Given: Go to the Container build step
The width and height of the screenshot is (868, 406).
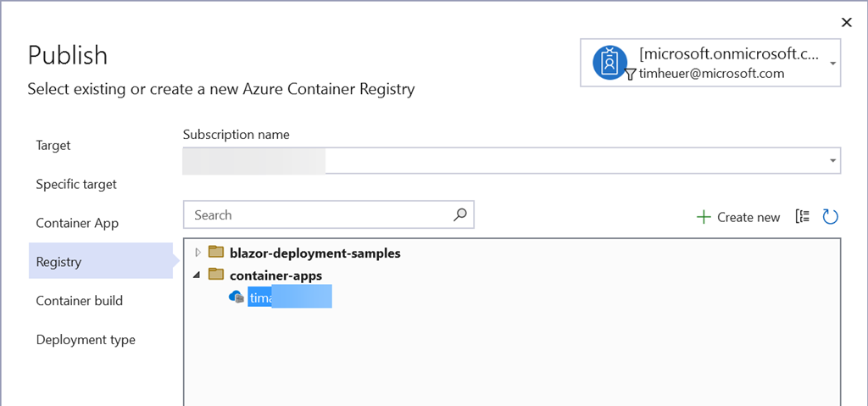Looking at the screenshot, I should 80,301.
